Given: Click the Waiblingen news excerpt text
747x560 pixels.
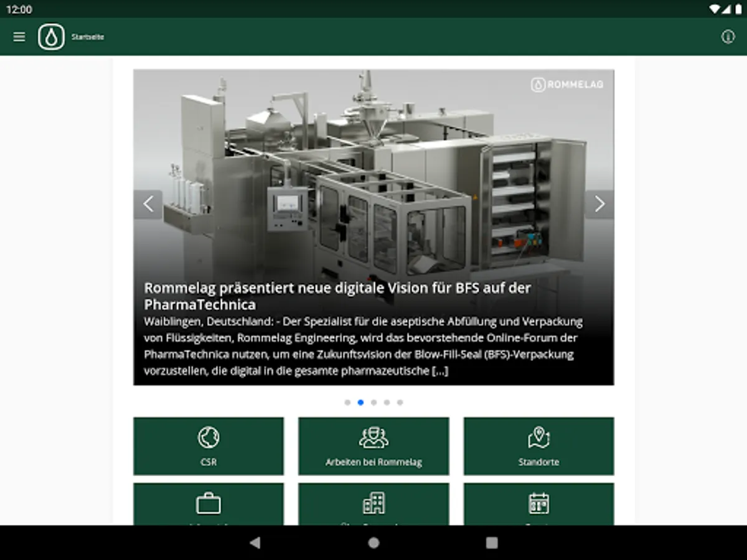Looking at the screenshot, I should (363, 347).
